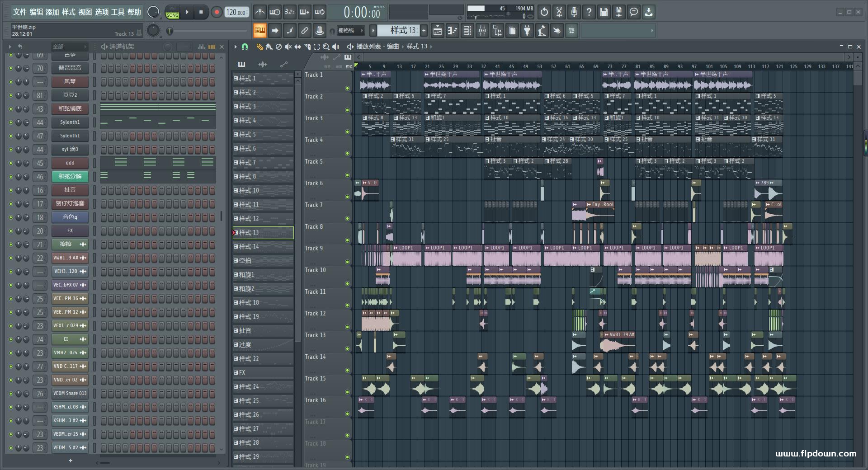Select the playlist slice tool
The width and height of the screenshot is (868, 470).
[307, 47]
